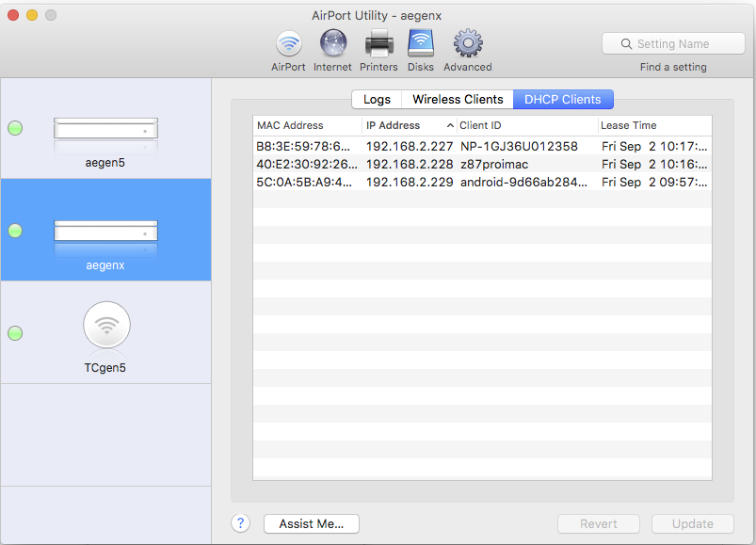
Task: Open the Disks settings icon
Action: click(420, 45)
